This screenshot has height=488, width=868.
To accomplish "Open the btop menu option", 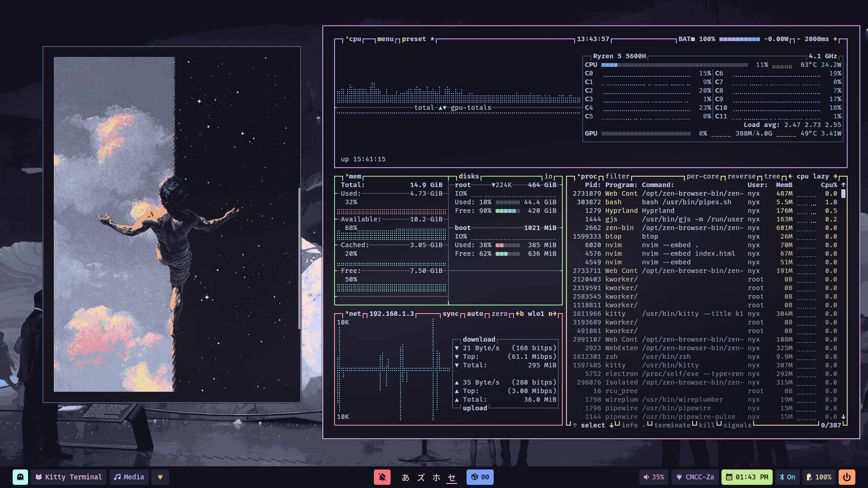I will click(x=385, y=39).
